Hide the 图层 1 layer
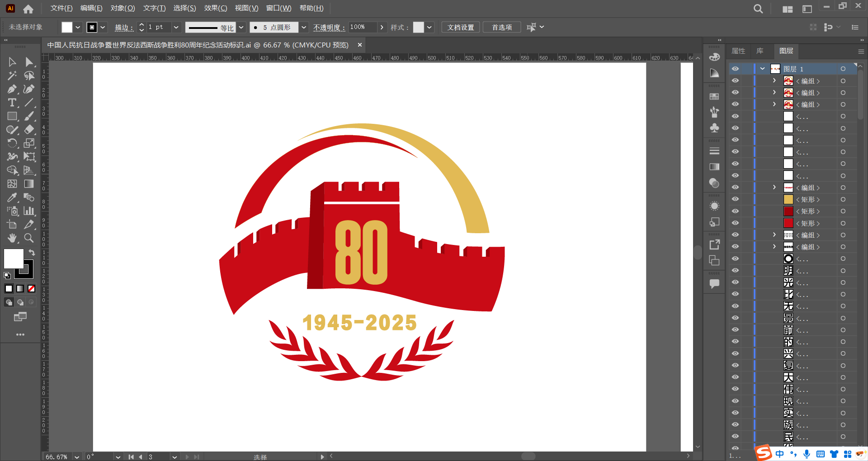 tap(736, 69)
